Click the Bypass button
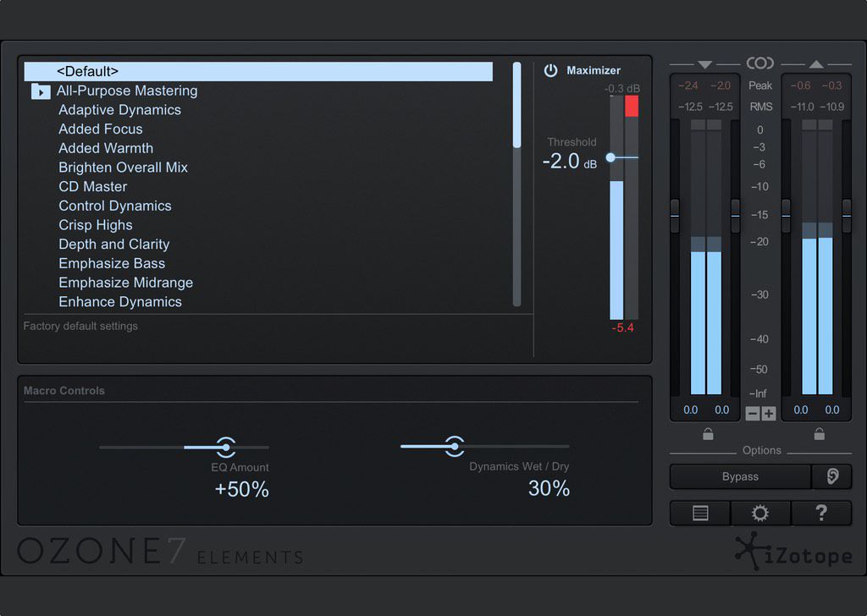This screenshot has height=616, width=867. point(740,476)
